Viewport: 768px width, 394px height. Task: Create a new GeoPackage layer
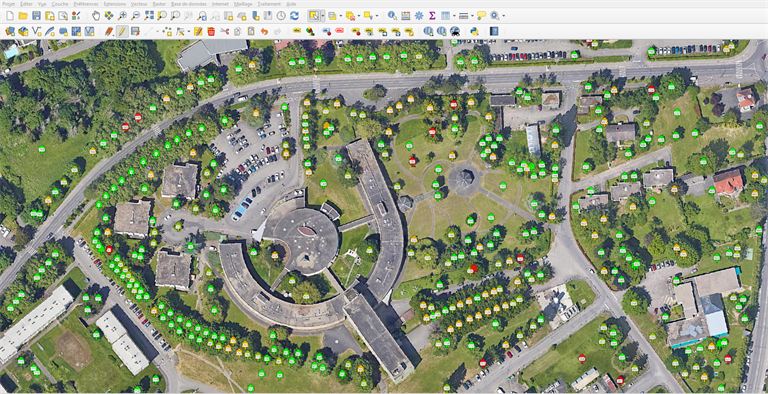click(23, 31)
